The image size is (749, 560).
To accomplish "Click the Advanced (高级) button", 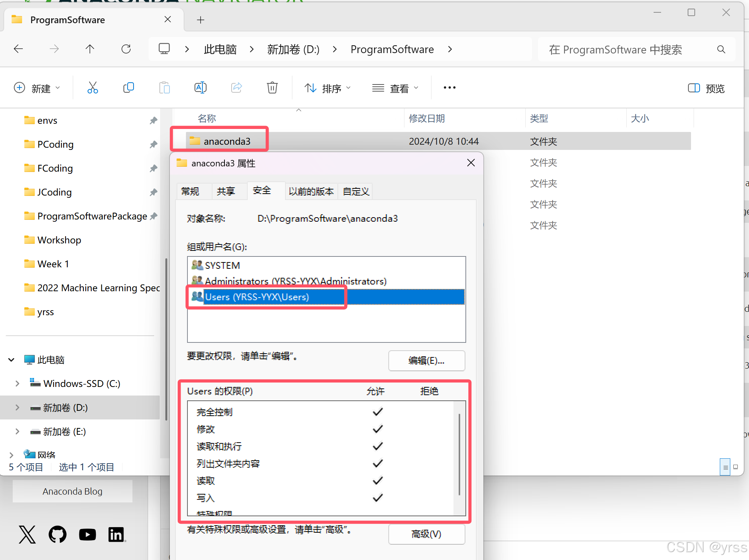I will 427,534.
